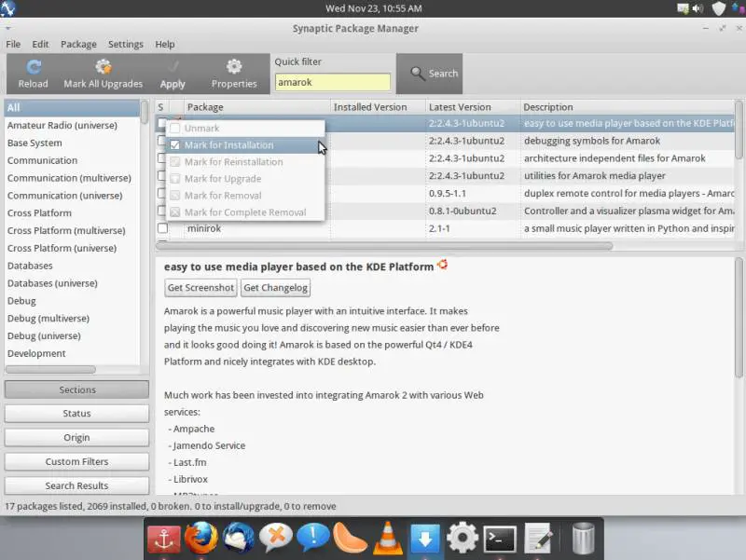Launch the terminal from the dock

click(x=500, y=540)
